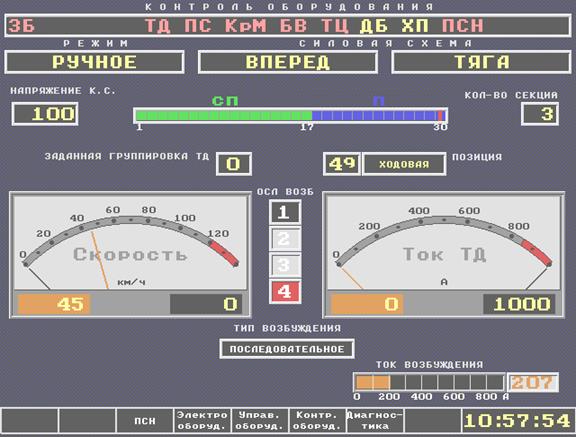The height and width of the screenshot is (437, 576).
Task: Click the position number value 49
Action: click(x=342, y=164)
